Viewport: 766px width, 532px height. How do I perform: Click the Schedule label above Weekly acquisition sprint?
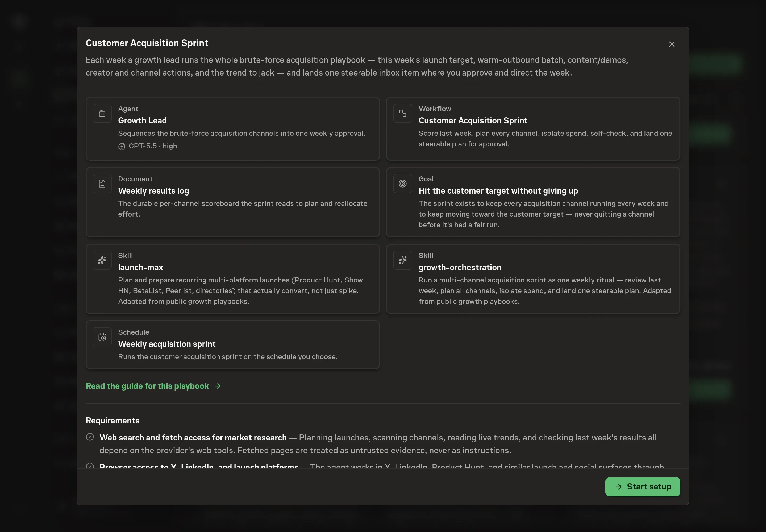(x=133, y=332)
